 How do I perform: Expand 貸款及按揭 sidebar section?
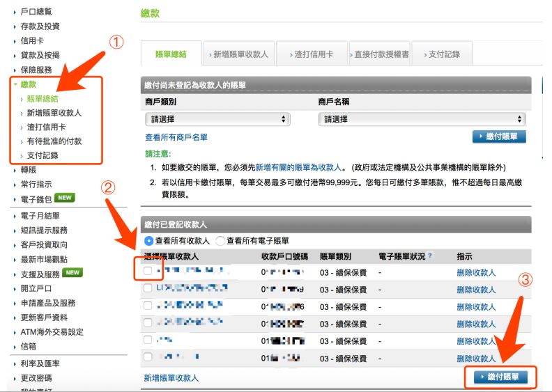pyautogui.click(x=40, y=55)
